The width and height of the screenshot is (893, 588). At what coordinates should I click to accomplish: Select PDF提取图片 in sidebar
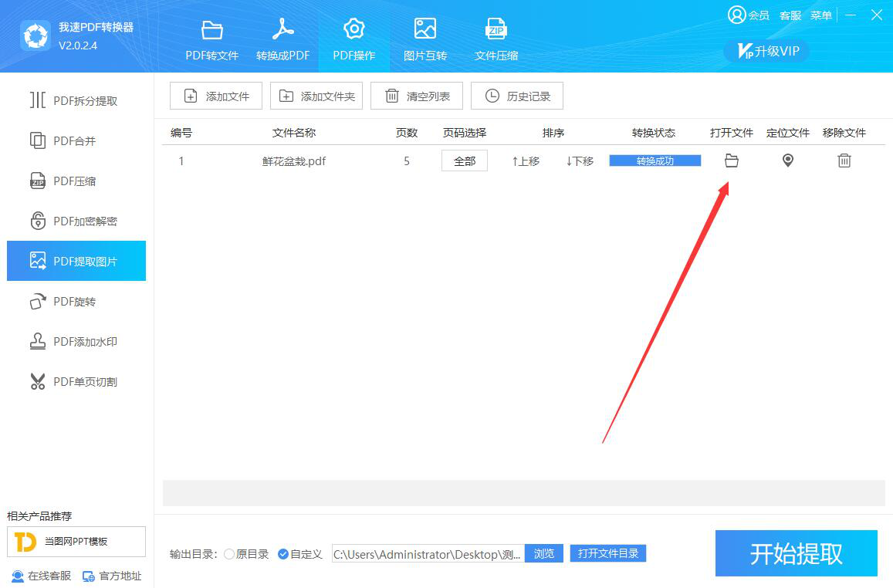[x=76, y=261]
